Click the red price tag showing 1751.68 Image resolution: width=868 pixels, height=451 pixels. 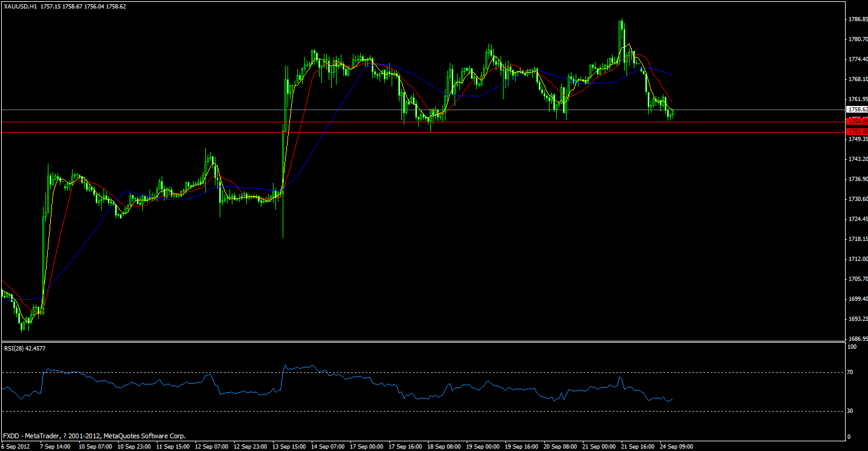[856, 133]
